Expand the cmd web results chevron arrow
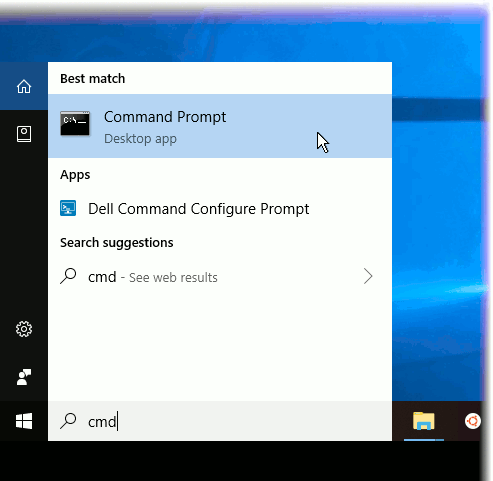 (x=368, y=276)
